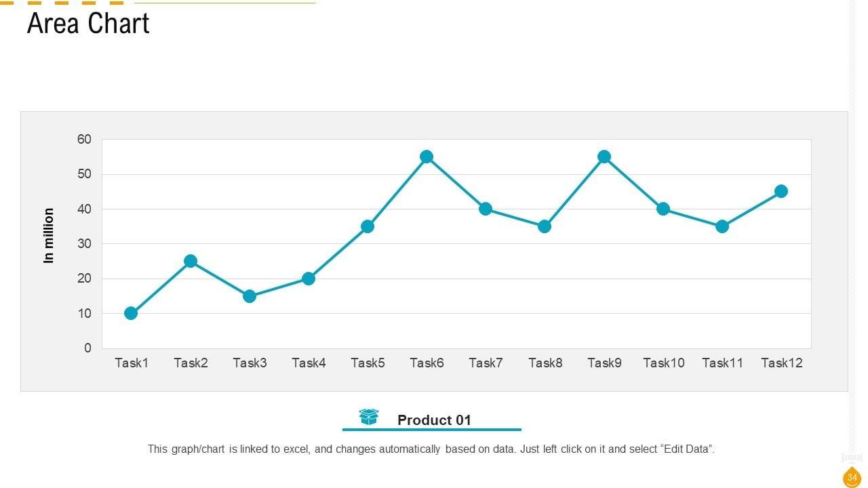Viewport: 868px width, 488px height.
Task: Click the Product 01 box icon
Action: tap(369, 417)
